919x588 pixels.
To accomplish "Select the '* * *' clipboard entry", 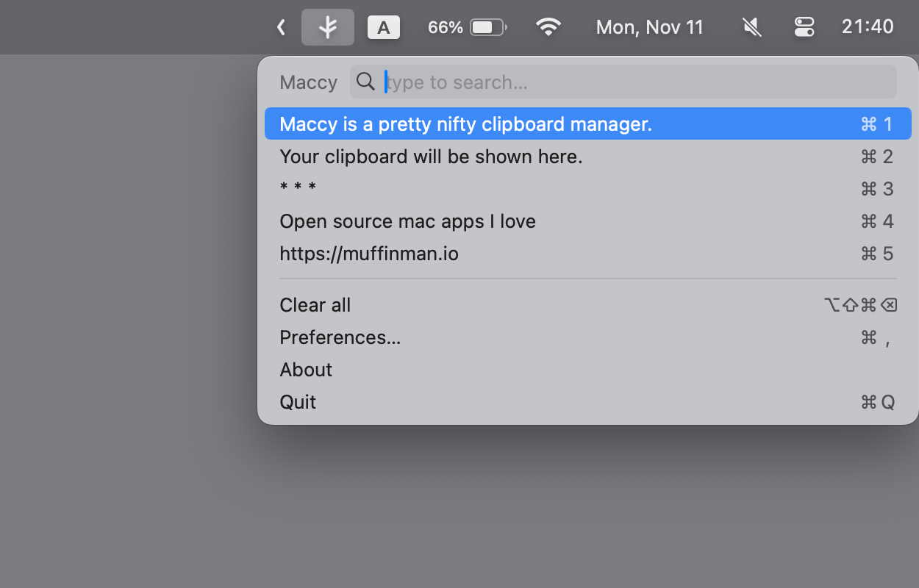I will [x=588, y=189].
